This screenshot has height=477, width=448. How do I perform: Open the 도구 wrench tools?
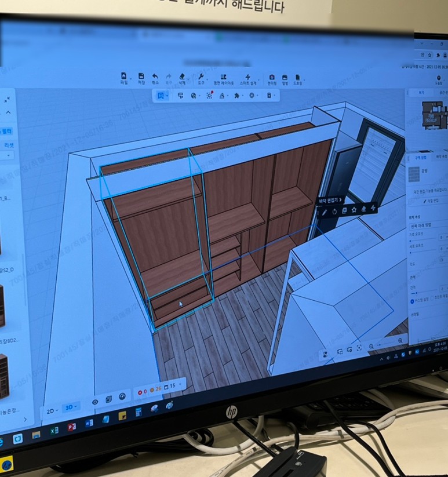(x=201, y=77)
